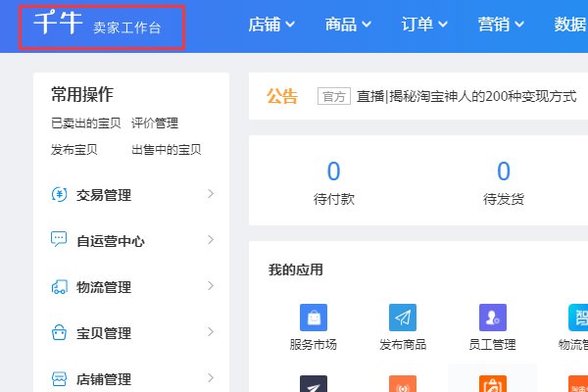Viewport: 588px width, 392px height.
Task: Click the 物流管理 truck icon
Action: point(59,287)
